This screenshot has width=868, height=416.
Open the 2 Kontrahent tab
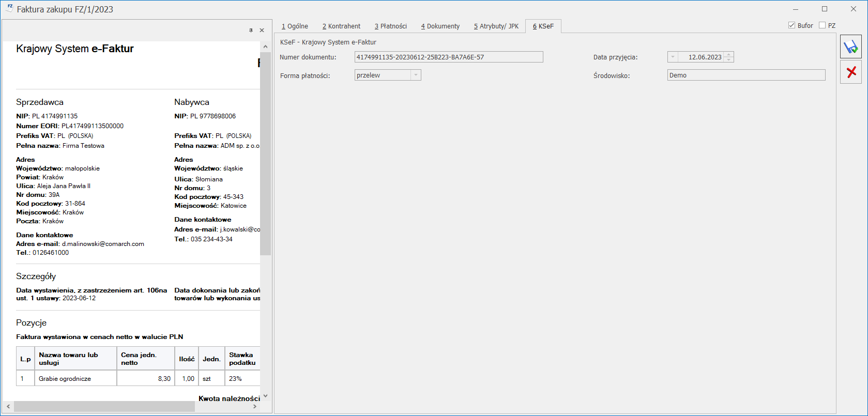click(x=341, y=26)
